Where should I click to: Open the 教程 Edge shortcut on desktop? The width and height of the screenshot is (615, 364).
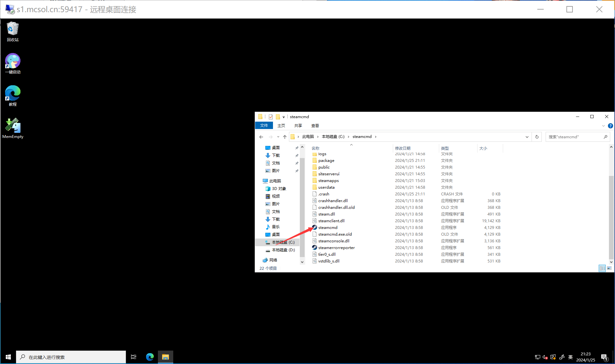coord(13,96)
